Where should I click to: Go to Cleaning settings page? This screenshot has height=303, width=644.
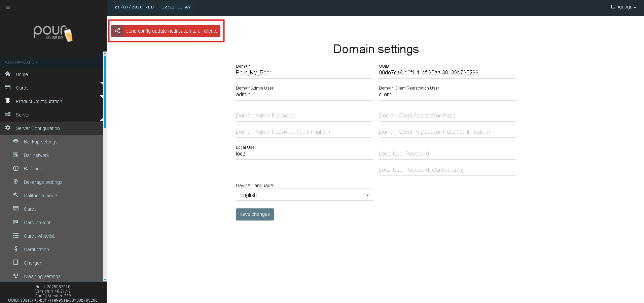tap(42, 276)
